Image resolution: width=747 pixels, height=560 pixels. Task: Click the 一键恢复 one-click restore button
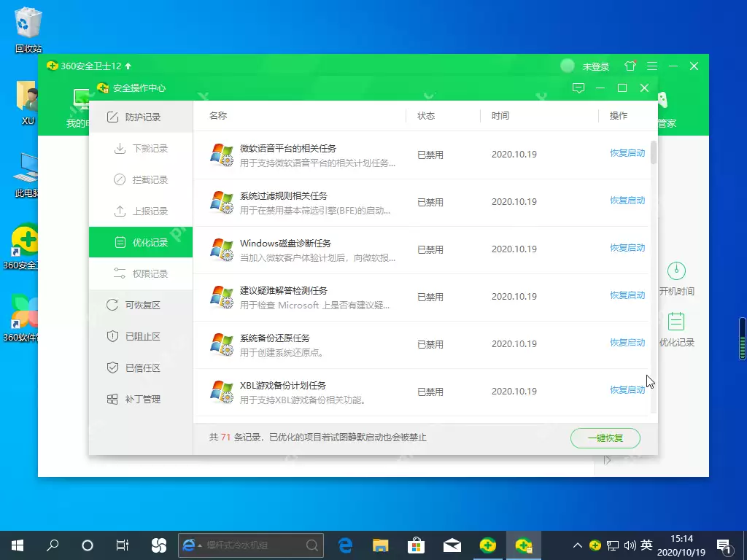tap(605, 438)
